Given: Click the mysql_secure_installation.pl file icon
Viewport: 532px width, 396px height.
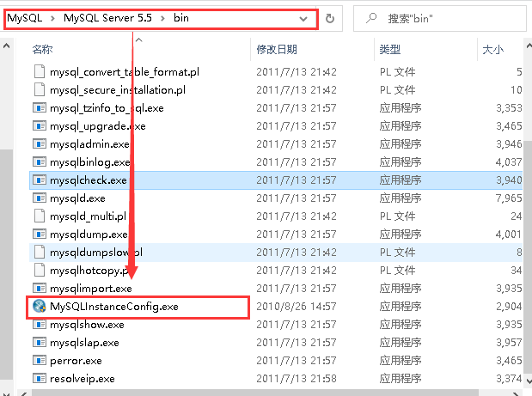Looking at the screenshot, I should [40, 89].
